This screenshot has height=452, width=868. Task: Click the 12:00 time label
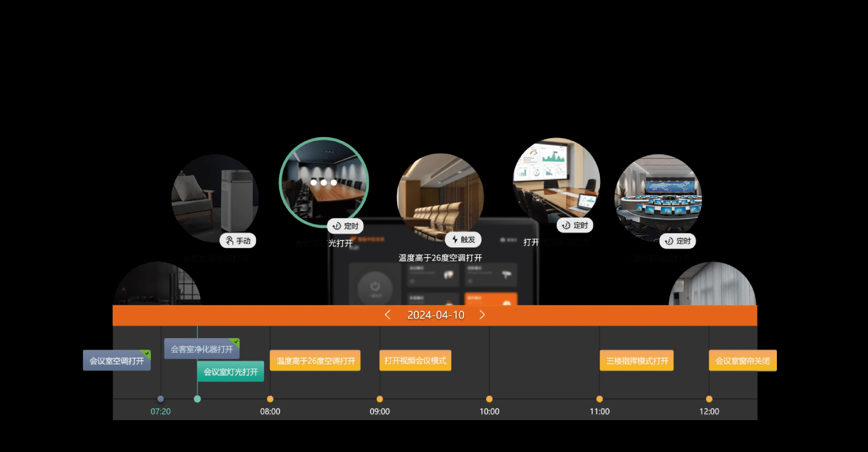[709, 411]
